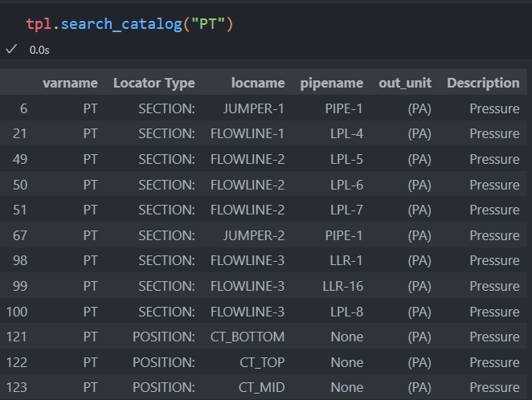The image size is (532, 400).
Task: Click the CT_MID locname cell
Action: pos(261,387)
